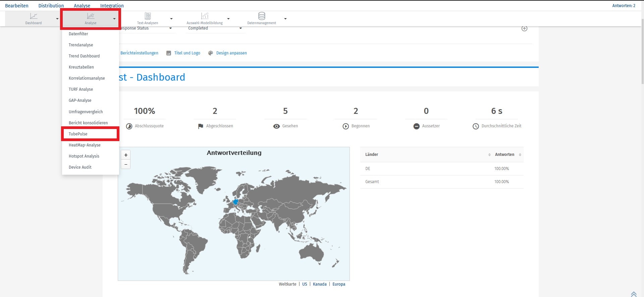Open the Berichteinstellungen link
Screen dimensions: 644x297
pos(139,53)
